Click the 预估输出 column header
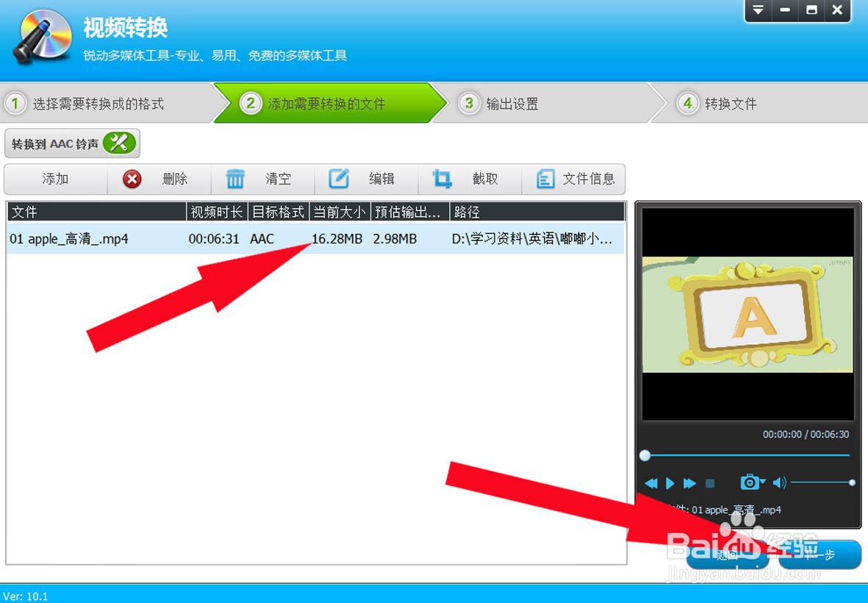 pos(409,212)
